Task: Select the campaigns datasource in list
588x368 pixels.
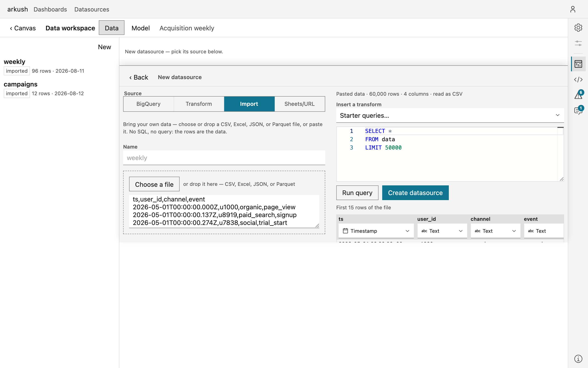Action: click(59, 89)
